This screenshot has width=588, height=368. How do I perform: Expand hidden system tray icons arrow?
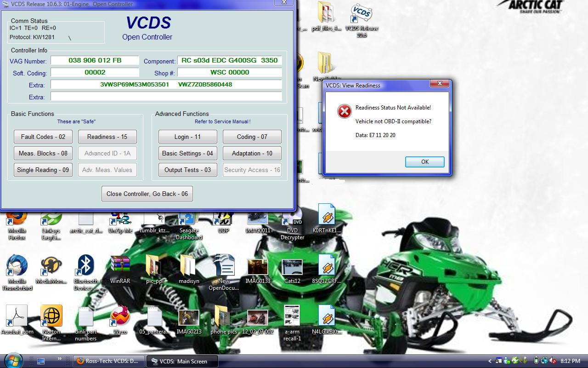point(490,361)
